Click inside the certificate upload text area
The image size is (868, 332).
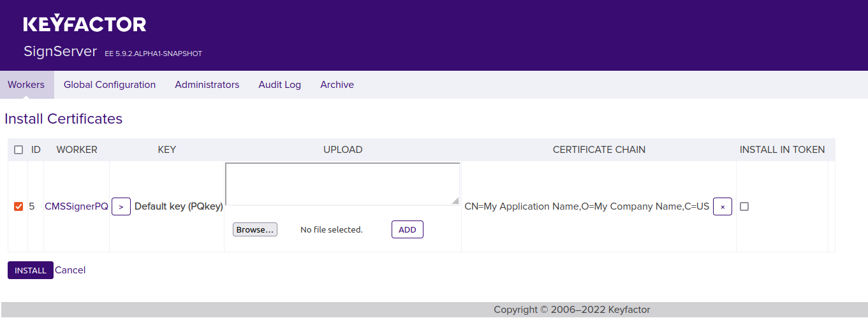click(342, 184)
